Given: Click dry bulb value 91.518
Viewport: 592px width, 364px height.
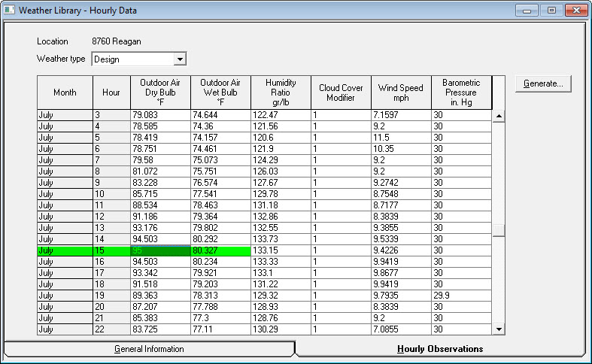Looking at the screenshot, I should (160, 284).
